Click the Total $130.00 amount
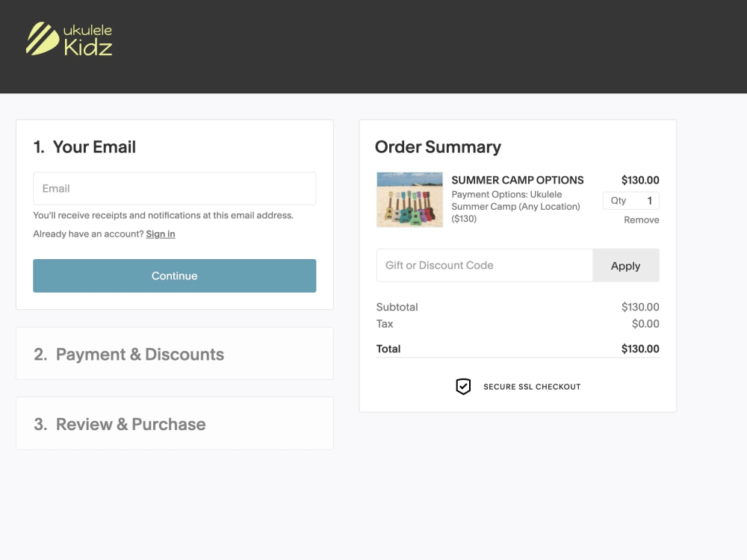Screen dimensions: 747x560 coord(640,349)
